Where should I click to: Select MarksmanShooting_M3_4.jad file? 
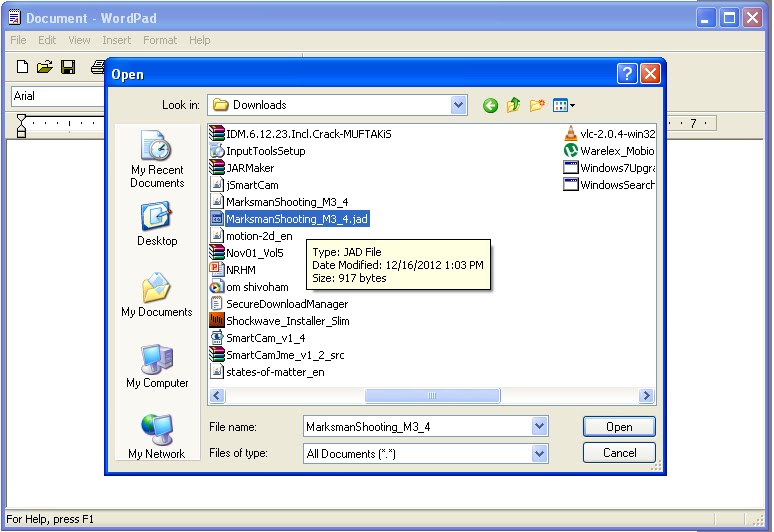click(289, 219)
